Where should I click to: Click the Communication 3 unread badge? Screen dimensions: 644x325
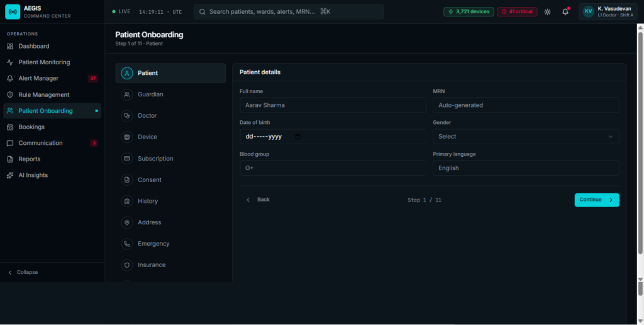(x=94, y=143)
